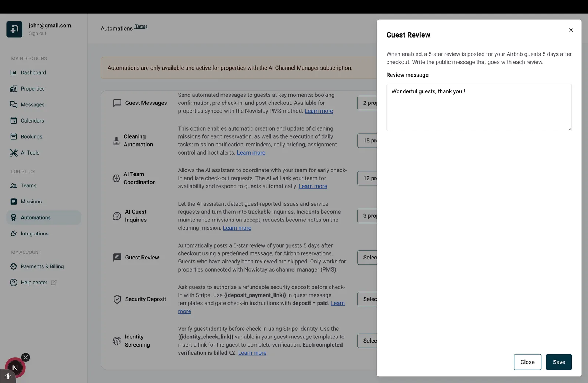This screenshot has width=588, height=383.
Task: Click the Payments & Billing icon
Action: point(14,266)
